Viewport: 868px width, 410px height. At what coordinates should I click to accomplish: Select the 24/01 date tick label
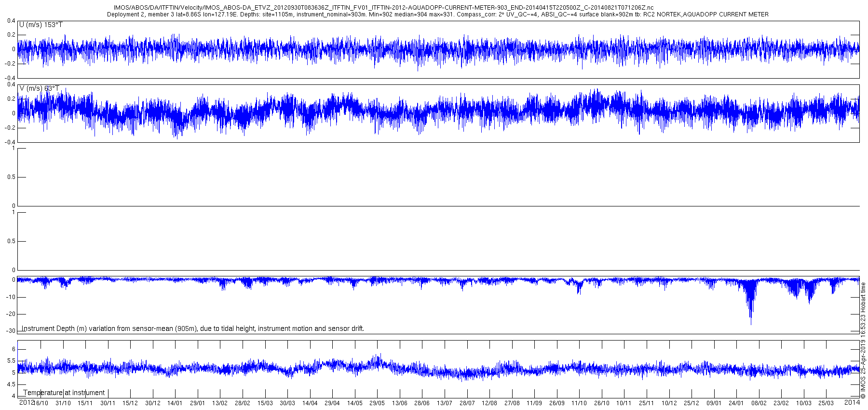[736, 403]
